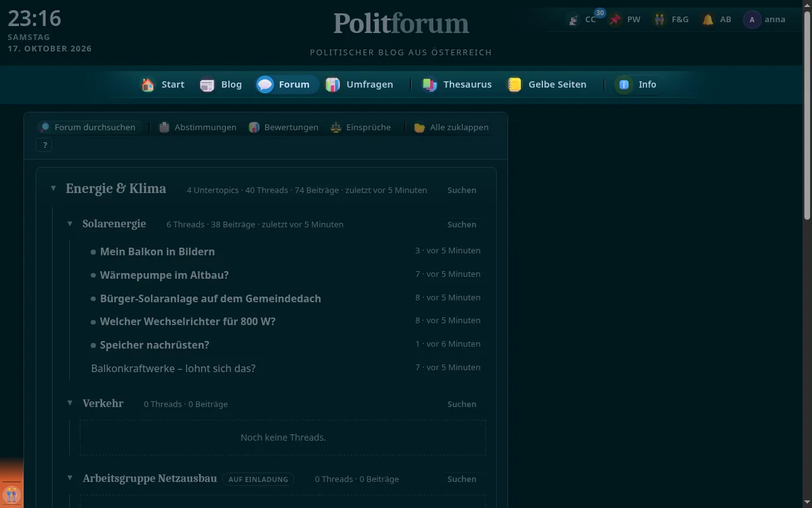Click the Noch keine Threads text under Verkehr
Image resolution: width=812 pixels, height=508 pixels.
click(283, 438)
